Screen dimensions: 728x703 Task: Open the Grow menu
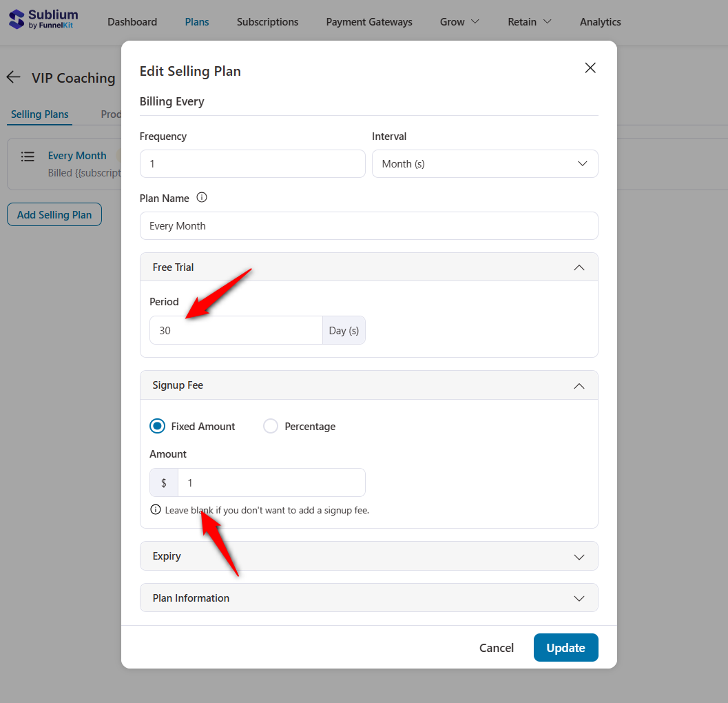[x=459, y=21]
